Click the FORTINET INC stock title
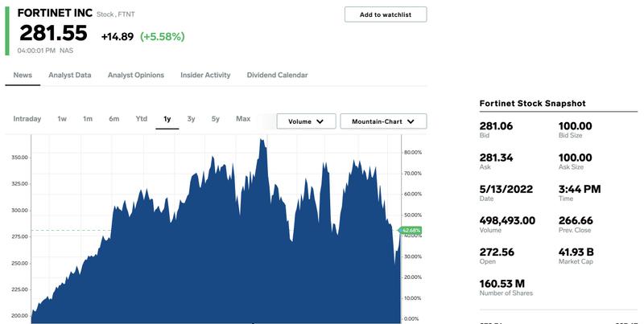The image size is (644, 324). tap(55, 13)
